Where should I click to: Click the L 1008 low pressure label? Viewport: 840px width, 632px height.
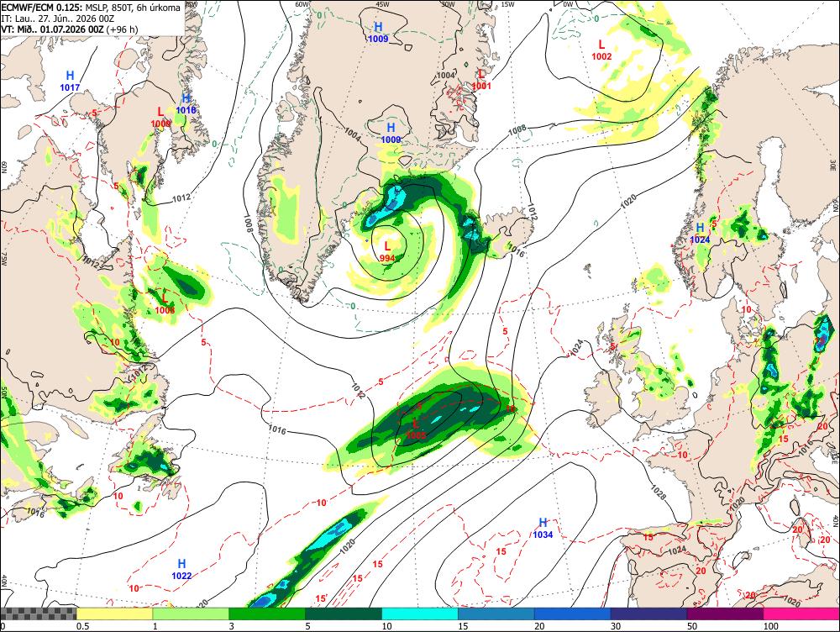[x=165, y=303]
